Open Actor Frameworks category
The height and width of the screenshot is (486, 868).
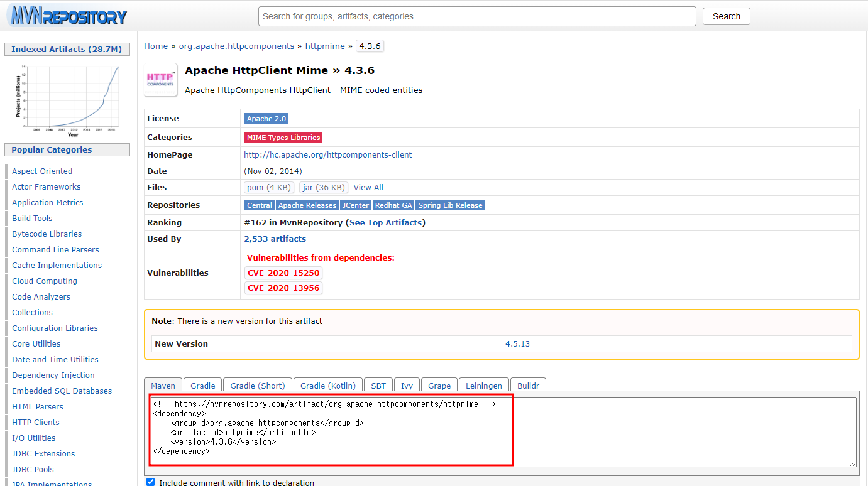(47, 187)
